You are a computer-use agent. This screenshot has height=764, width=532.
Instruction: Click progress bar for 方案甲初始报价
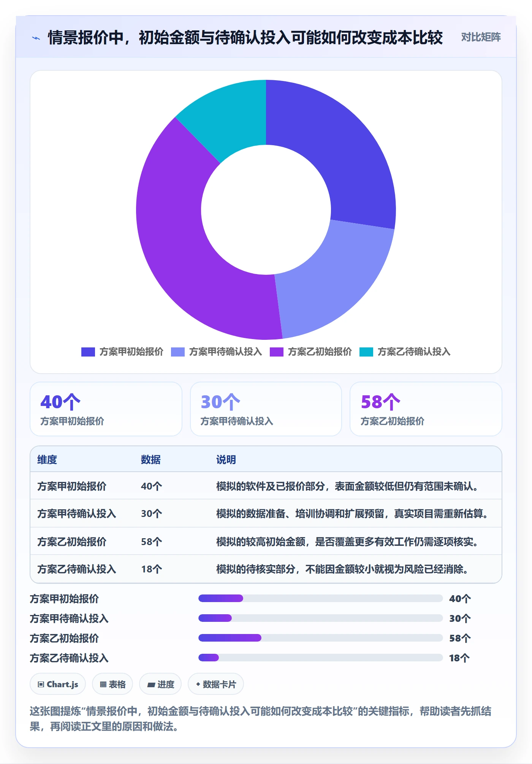(321, 598)
